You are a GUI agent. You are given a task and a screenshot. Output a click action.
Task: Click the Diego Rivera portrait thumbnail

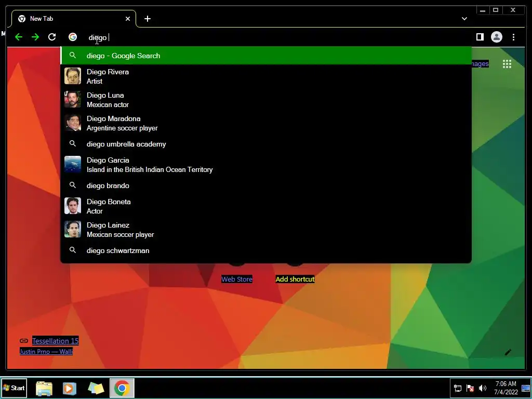click(x=73, y=76)
